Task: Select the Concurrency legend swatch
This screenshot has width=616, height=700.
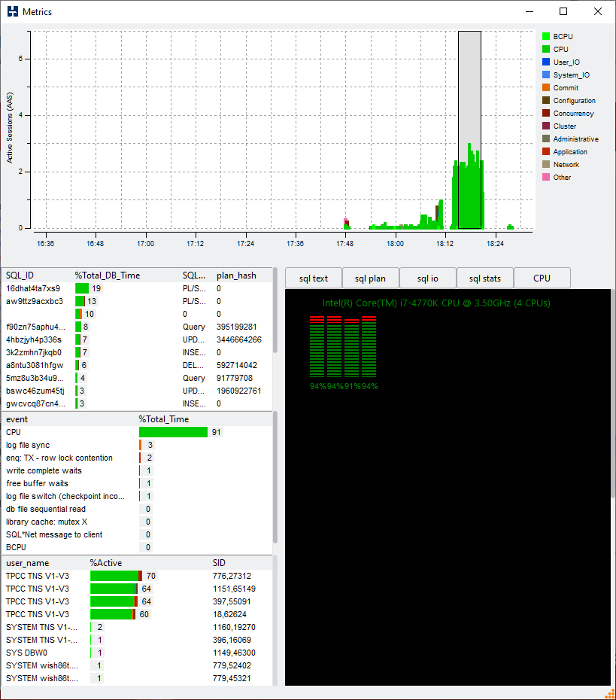Action: (546, 113)
